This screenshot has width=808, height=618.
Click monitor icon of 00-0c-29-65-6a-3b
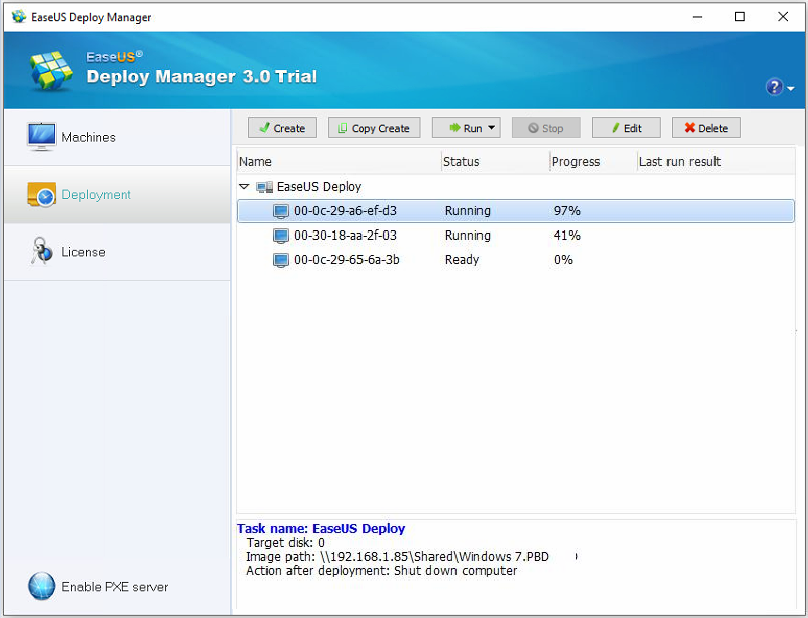281,260
